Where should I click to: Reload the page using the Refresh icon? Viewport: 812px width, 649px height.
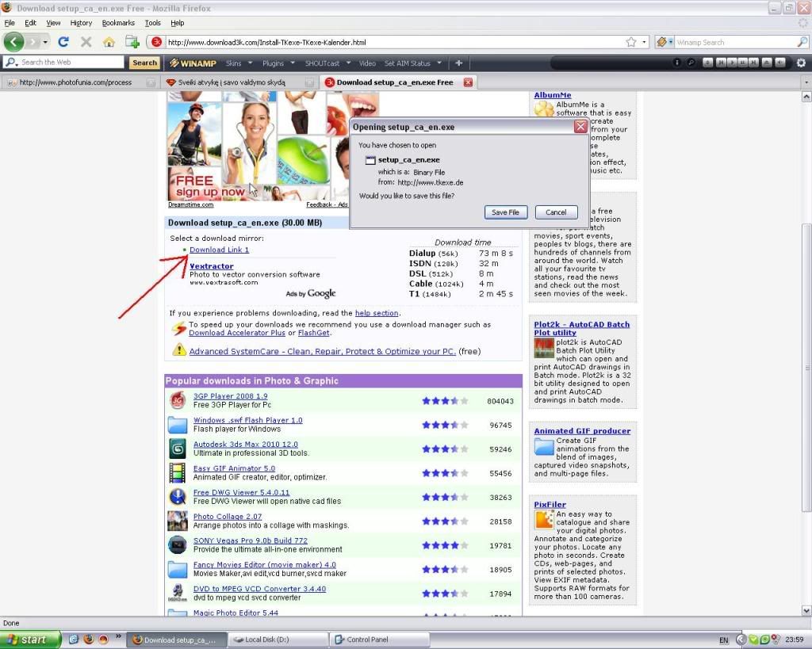63,42
